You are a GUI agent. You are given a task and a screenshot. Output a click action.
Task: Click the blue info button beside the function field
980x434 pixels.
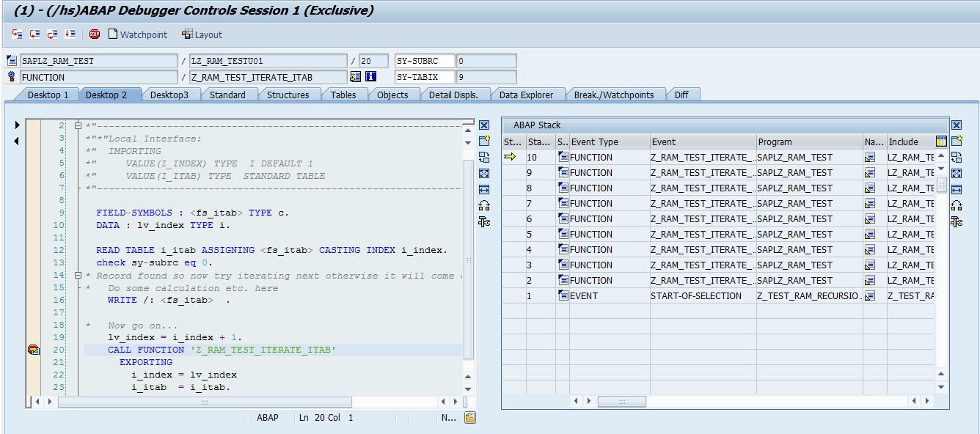(x=371, y=76)
